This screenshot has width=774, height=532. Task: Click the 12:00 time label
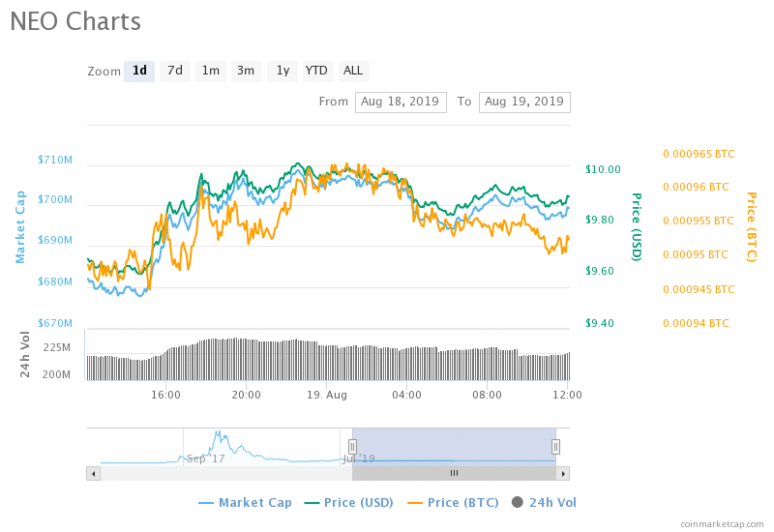point(567,396)
